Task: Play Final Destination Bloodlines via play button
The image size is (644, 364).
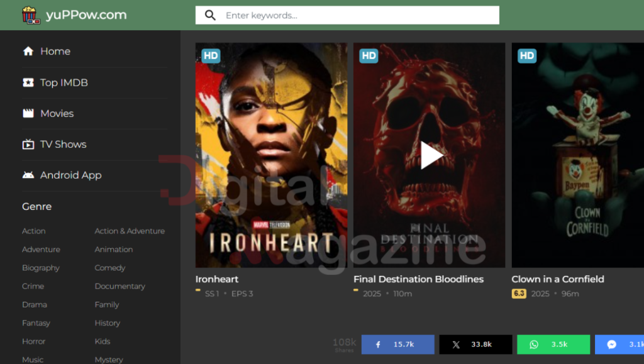Action: coord(431,155)
